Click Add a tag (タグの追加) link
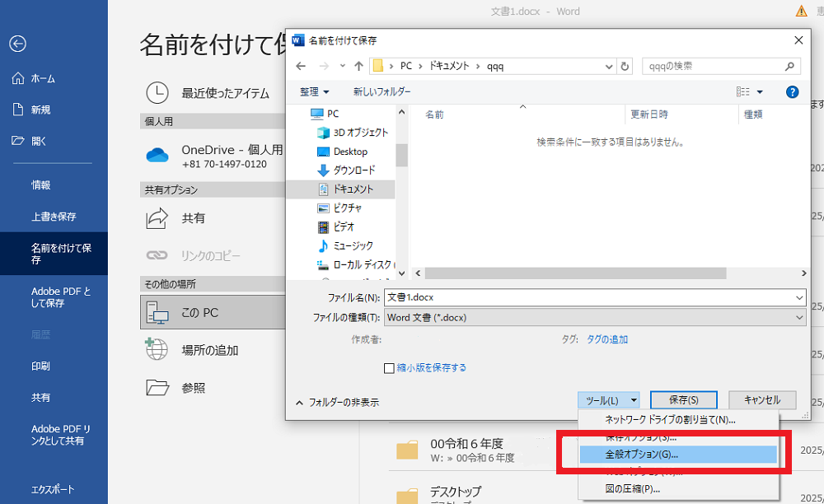 click(607, 339)
